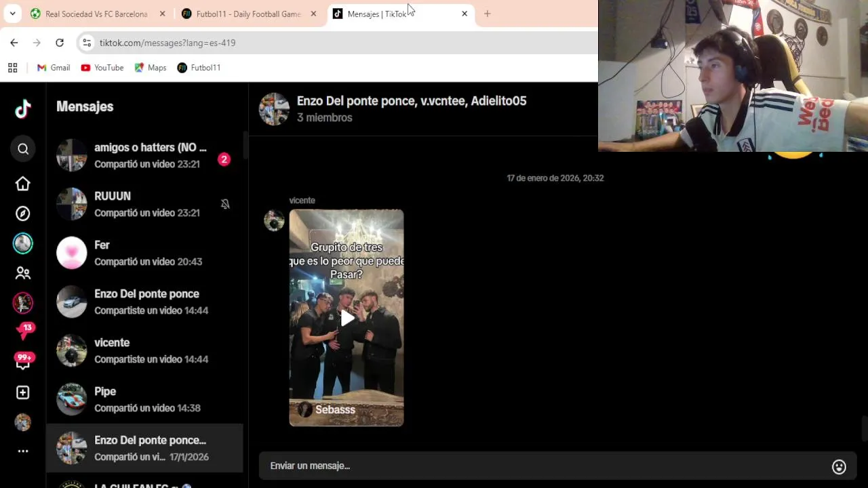Click the 3 miembros label

(325, 118)
